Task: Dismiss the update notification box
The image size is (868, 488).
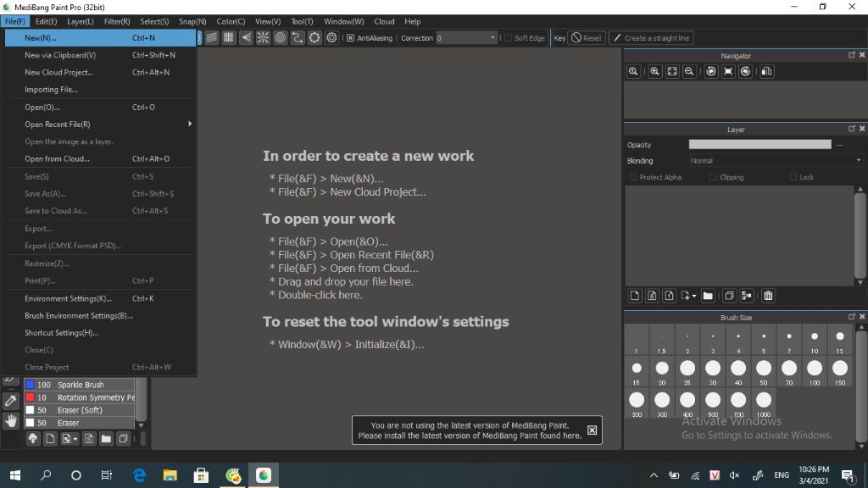Action: pos(592,430)
